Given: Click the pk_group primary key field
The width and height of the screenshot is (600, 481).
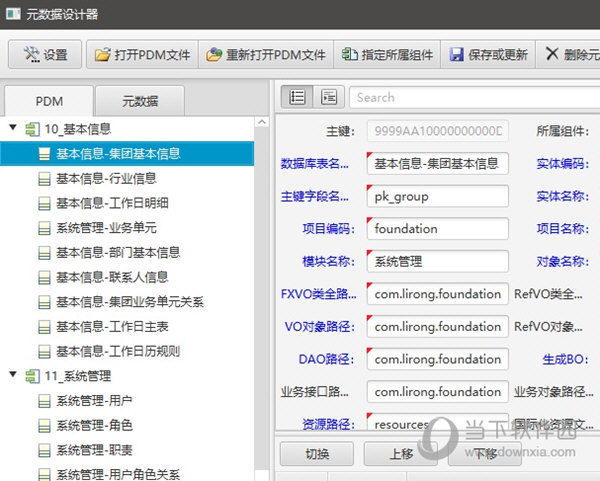Looking at the screenshot, I should pyautogui.click(x=437, y=197).
